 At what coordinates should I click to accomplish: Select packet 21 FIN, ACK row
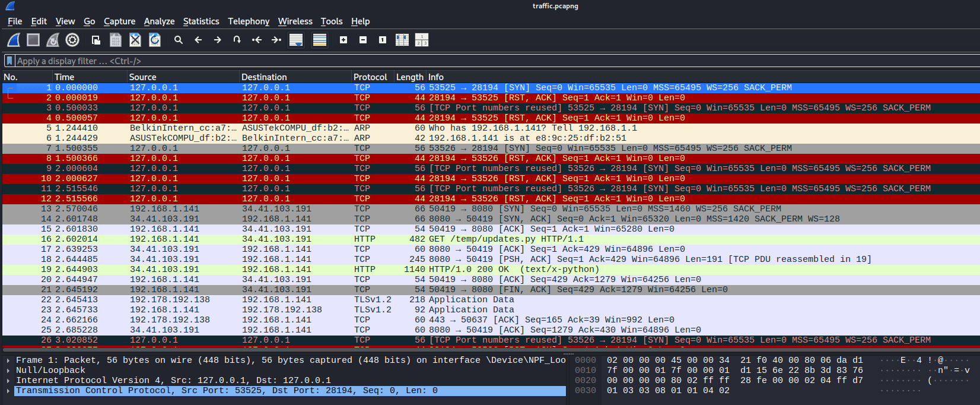tap(491, 289)
